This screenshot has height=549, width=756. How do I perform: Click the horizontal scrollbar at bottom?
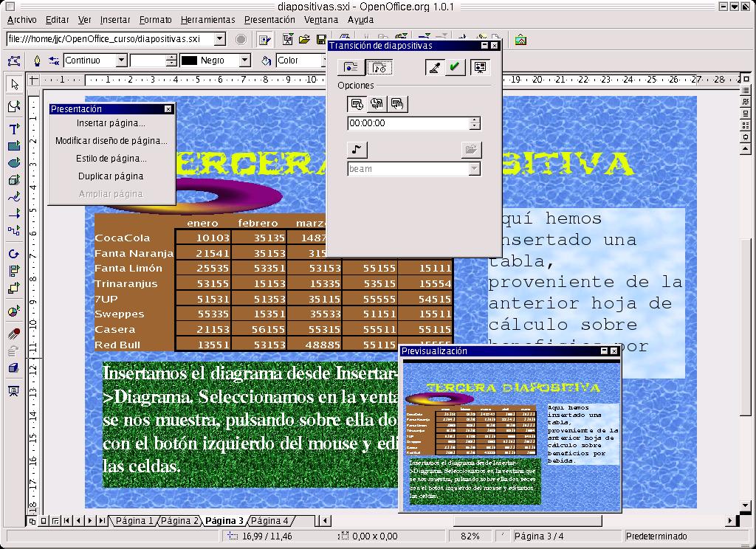tap(528, 520)
